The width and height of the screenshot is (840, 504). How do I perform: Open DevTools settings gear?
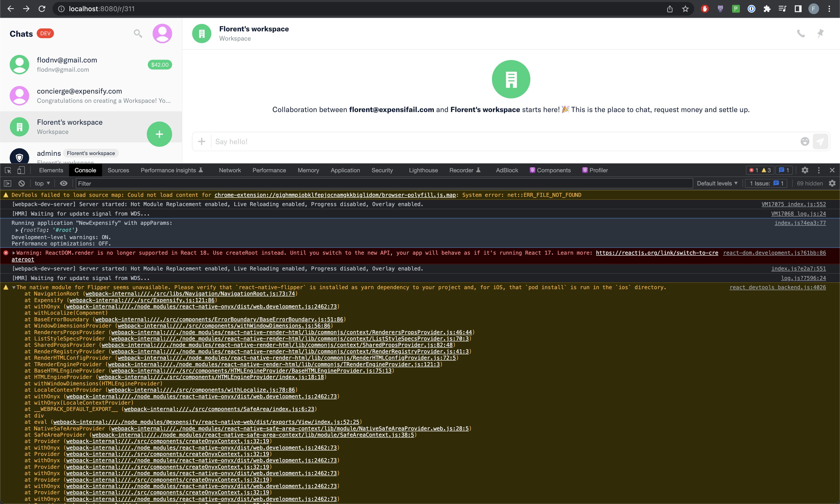(x=805, y=170)
